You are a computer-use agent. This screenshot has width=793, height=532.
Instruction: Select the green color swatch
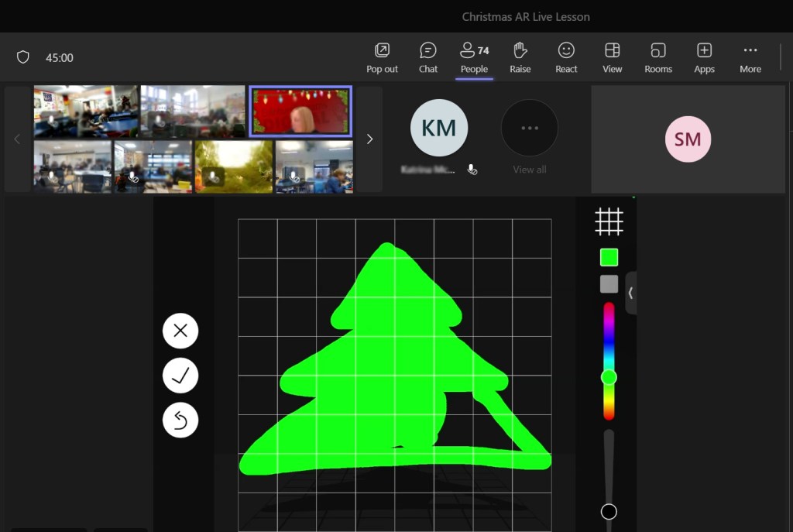coord(609,257)
